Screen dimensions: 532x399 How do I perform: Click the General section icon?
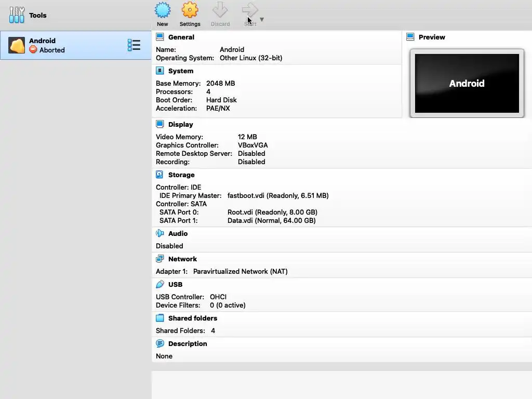[x=160, y=37]
